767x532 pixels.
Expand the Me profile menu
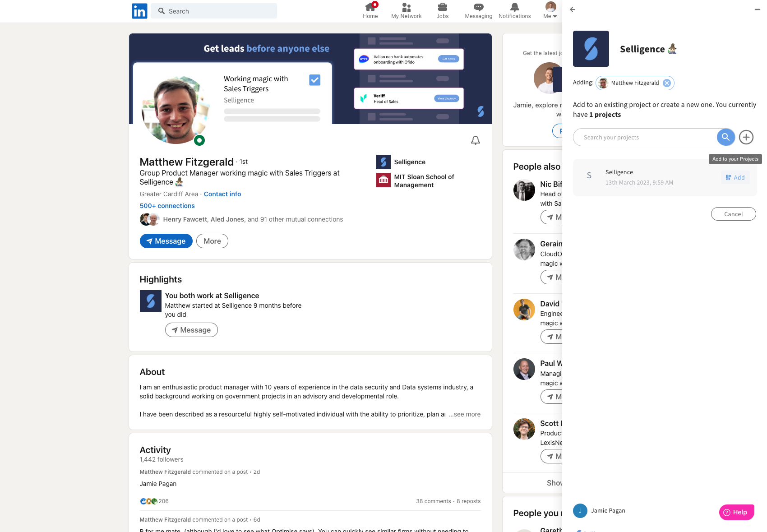[550, 11]
